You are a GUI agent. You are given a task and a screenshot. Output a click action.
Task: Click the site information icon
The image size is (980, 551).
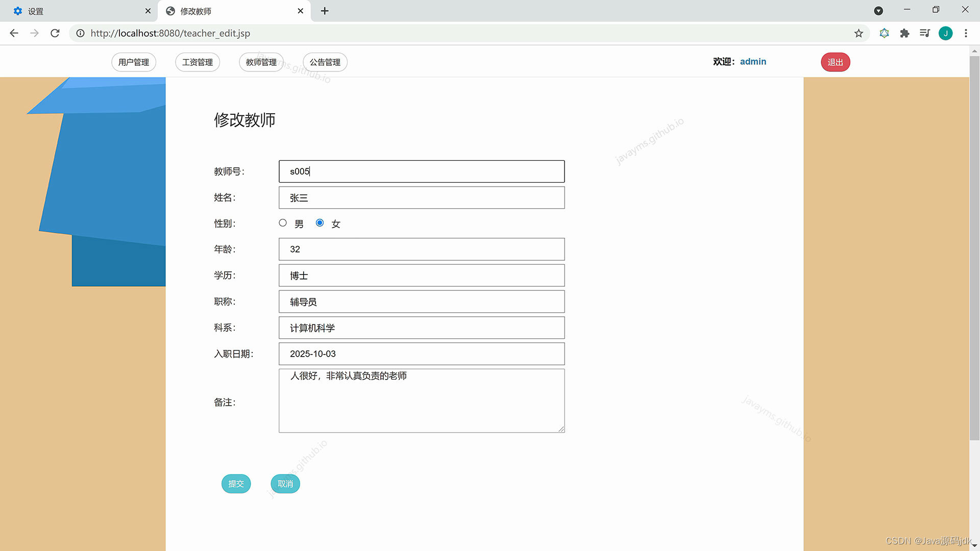(80, 33)
